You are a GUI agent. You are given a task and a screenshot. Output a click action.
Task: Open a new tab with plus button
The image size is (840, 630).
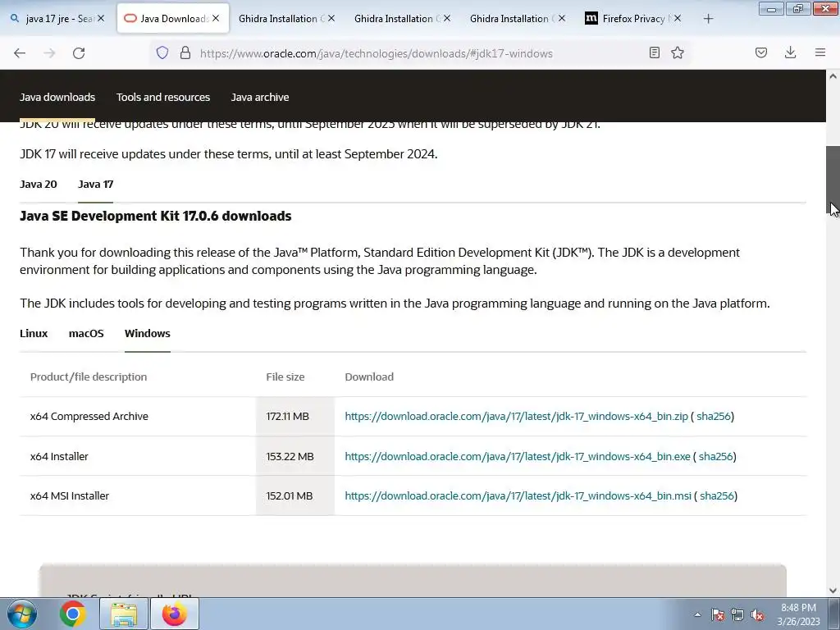[x=708, y=19]
